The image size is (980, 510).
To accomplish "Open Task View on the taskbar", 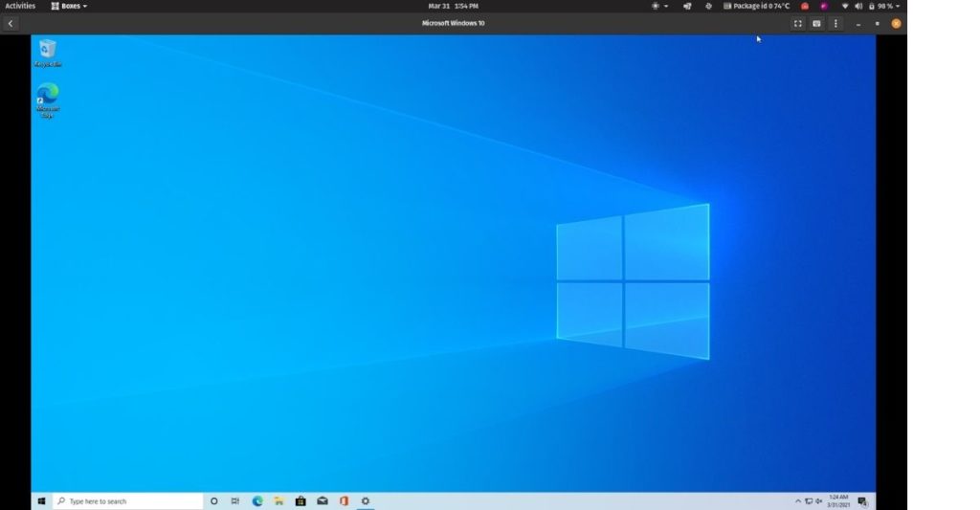I will 235,501.
